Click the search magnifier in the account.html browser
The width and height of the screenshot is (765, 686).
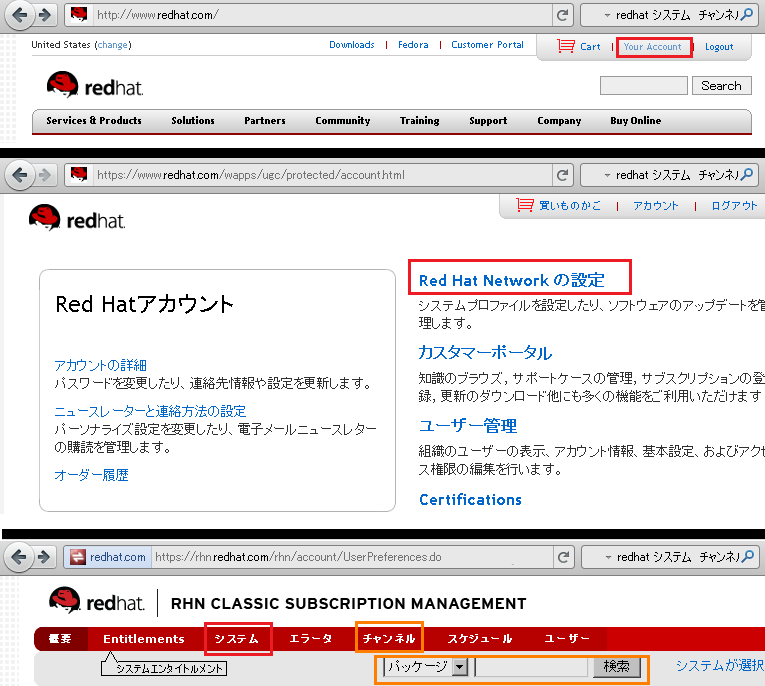click(x=746, y=174)
